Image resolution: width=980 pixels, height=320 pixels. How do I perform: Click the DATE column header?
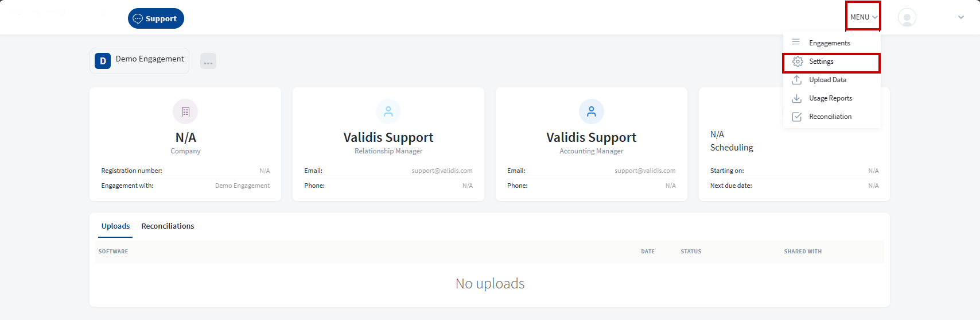pyautogui.click(x=648, y=252)
